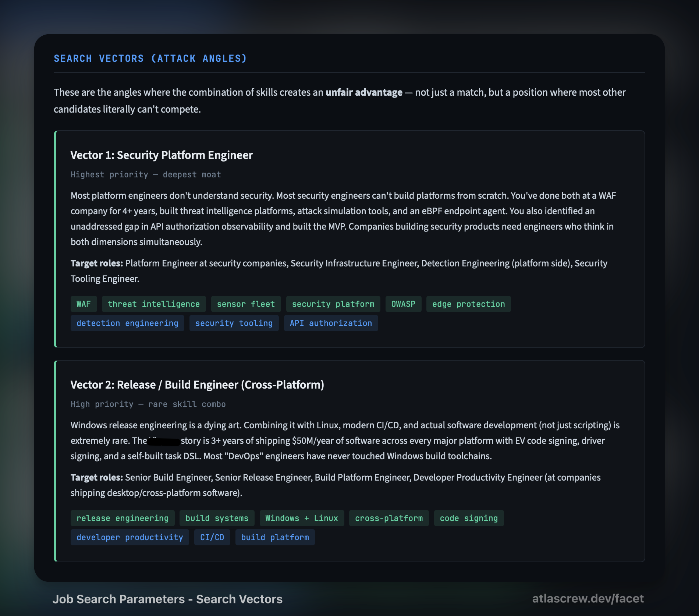Choose the security platform tag
The image size is (699, 616).
tap(333, 304)
